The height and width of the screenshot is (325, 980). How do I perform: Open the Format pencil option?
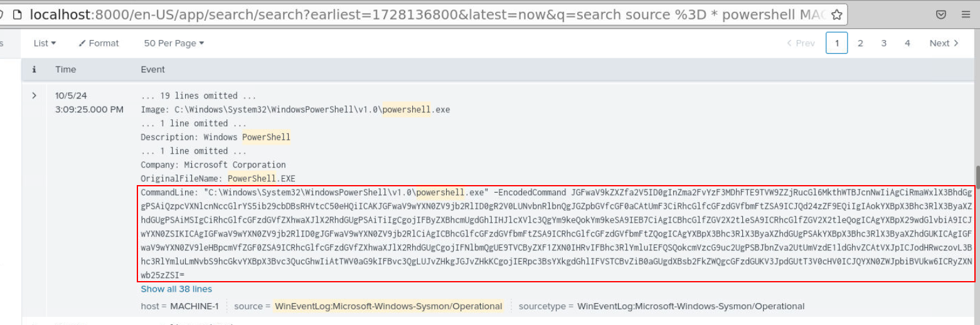coord(99,43)
